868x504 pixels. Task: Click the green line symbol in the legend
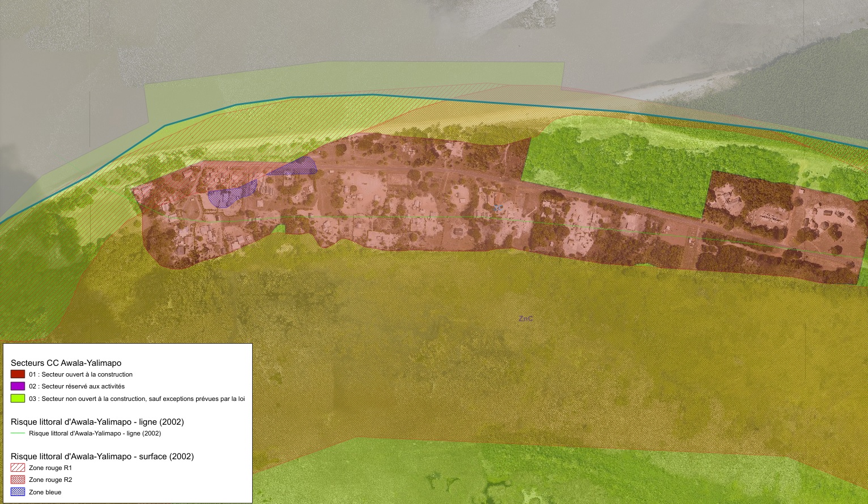[18, 433]
